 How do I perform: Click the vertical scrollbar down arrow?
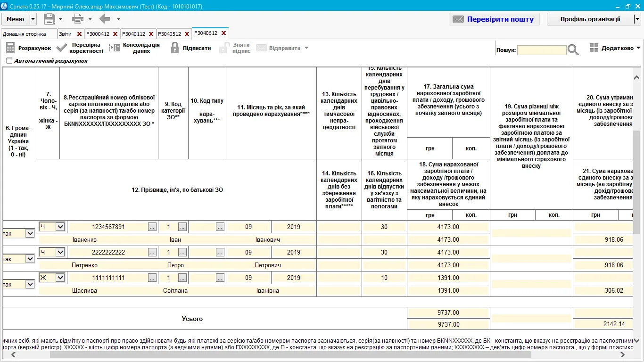pos(636,340)
